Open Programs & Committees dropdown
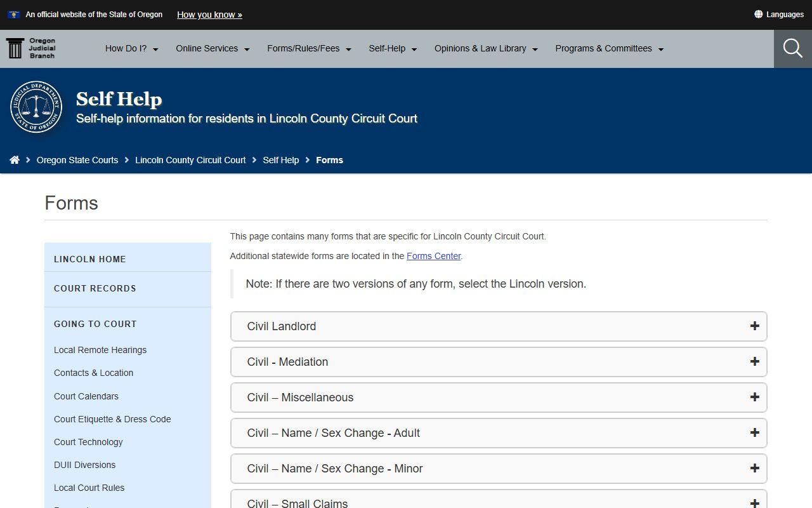This screenshot has height=508, width=812. click(610, 48)
